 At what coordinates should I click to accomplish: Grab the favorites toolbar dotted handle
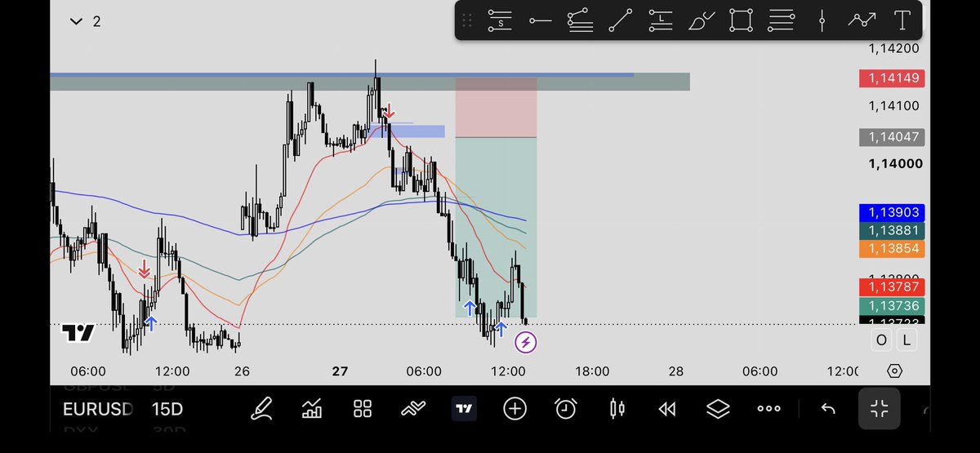click(466, 20)
